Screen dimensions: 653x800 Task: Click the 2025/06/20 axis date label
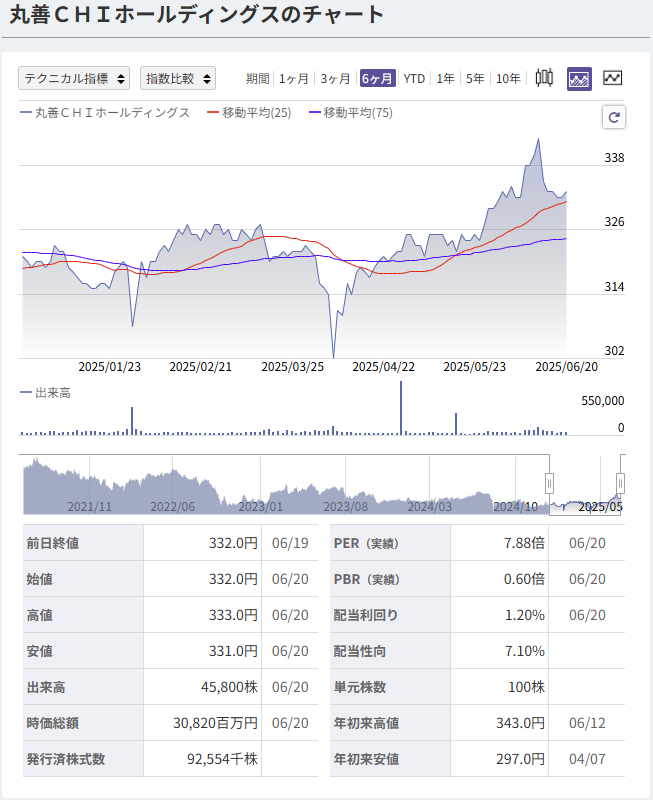click(566, 367)
